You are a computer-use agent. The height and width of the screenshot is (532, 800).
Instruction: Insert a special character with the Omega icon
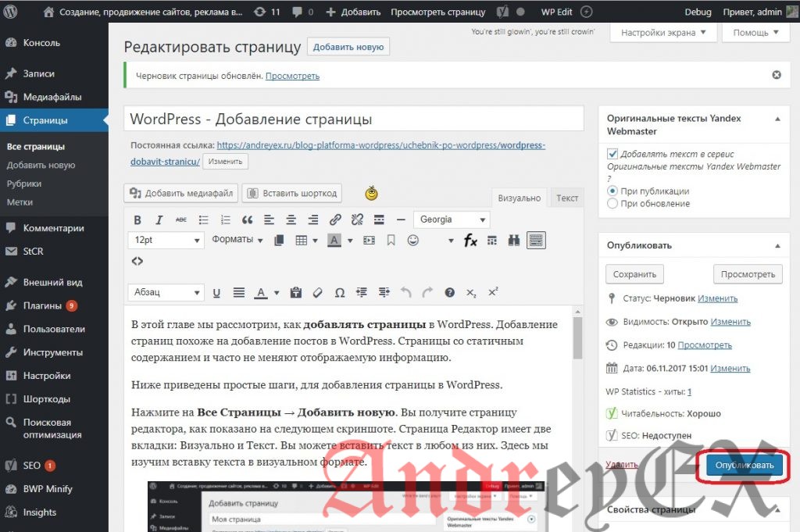(x=340, y=291)
